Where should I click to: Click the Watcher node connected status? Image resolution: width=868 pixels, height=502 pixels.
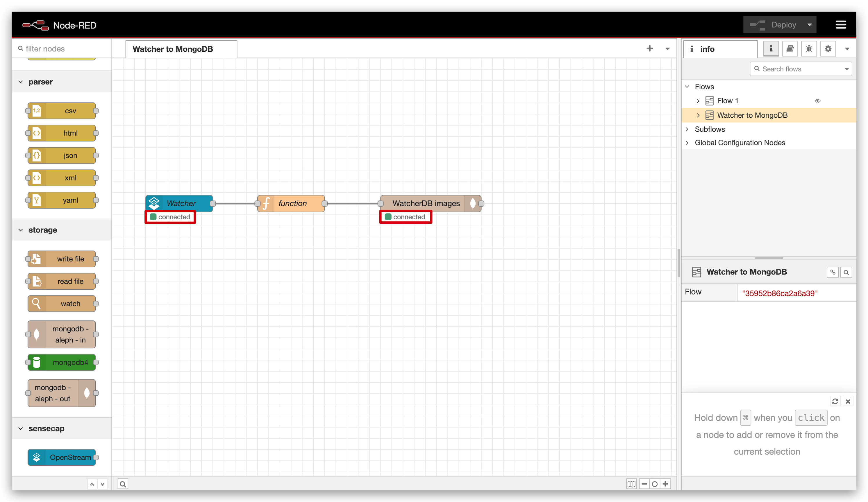pos(170,217)
